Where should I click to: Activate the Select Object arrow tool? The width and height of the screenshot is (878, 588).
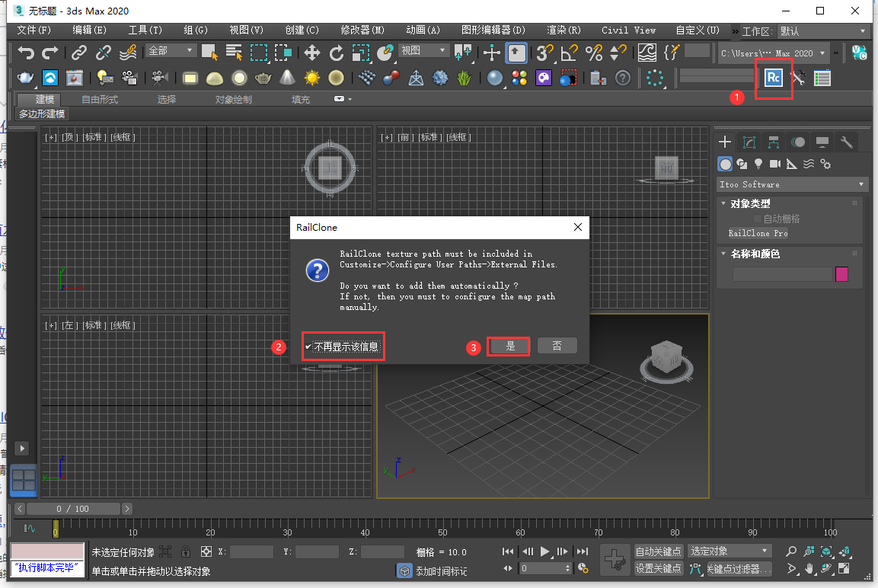tap(210, 53)
